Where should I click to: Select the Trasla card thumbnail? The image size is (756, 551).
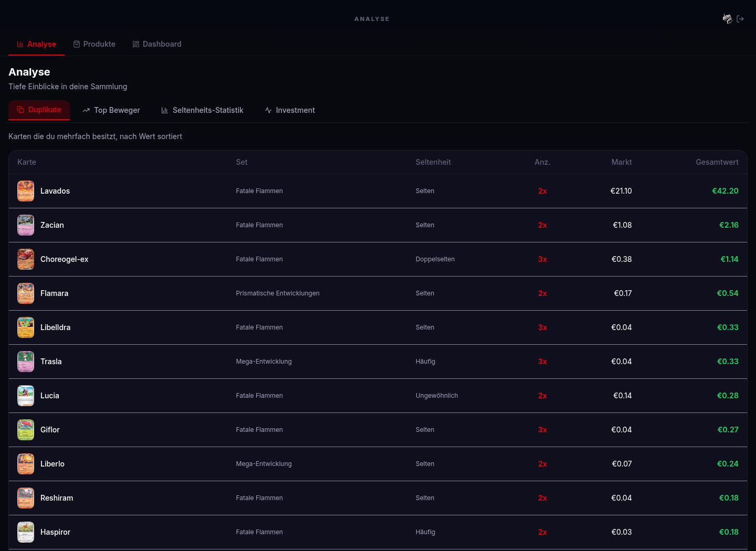[x=26, y=362]
